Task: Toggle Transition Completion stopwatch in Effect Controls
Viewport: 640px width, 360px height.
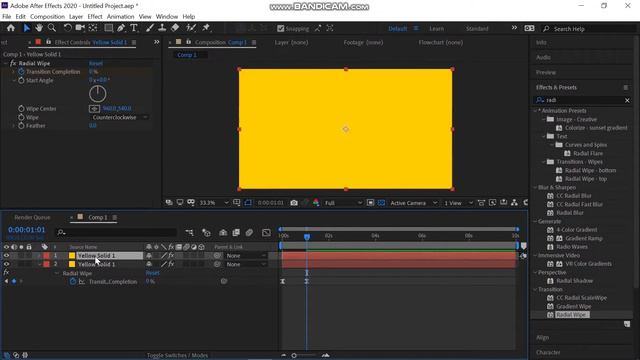Action: 21,72
